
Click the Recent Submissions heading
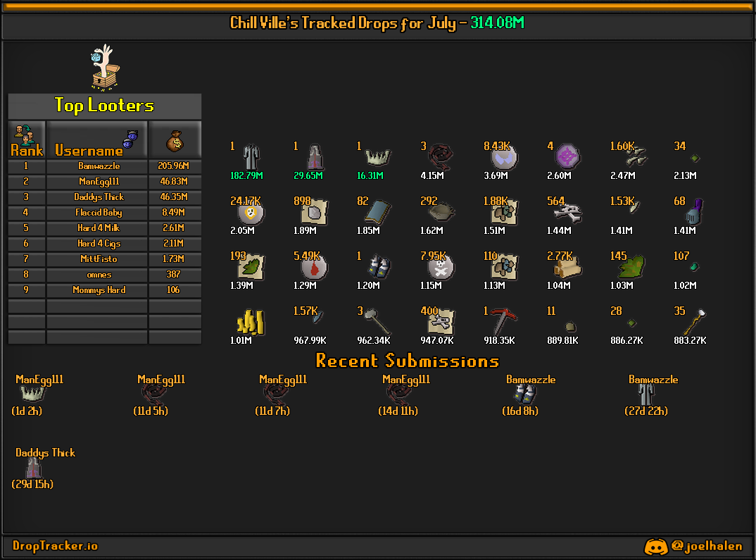pyautogui.click(x=408, y=361)
